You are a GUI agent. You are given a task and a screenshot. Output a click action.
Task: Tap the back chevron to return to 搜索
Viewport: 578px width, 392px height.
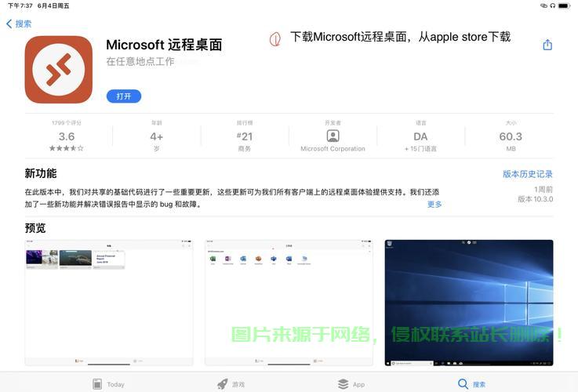pos(9,24)
